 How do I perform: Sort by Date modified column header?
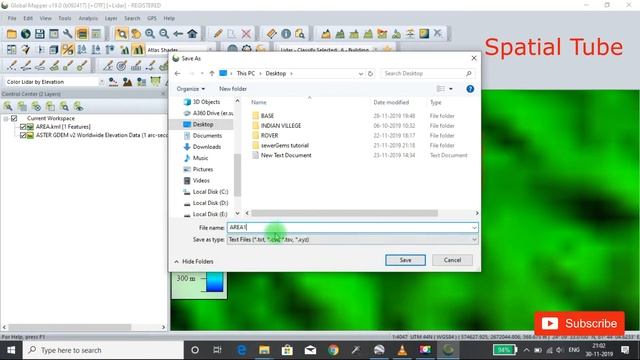pos(391,102)
